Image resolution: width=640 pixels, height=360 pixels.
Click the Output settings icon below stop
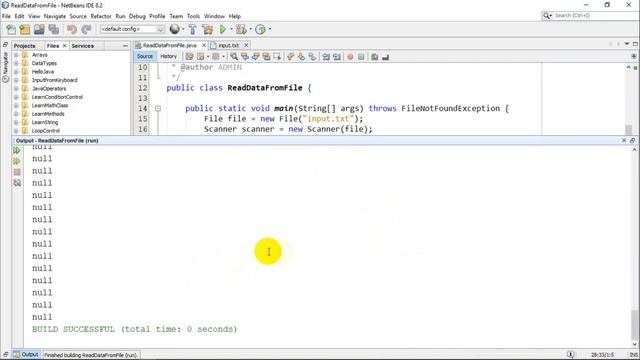[x=17, y=182]
